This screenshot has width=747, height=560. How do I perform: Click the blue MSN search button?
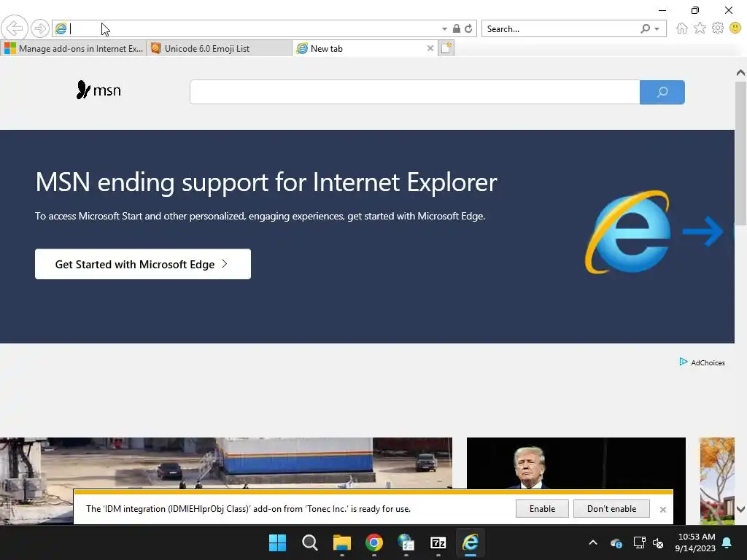tap(662, 92)
